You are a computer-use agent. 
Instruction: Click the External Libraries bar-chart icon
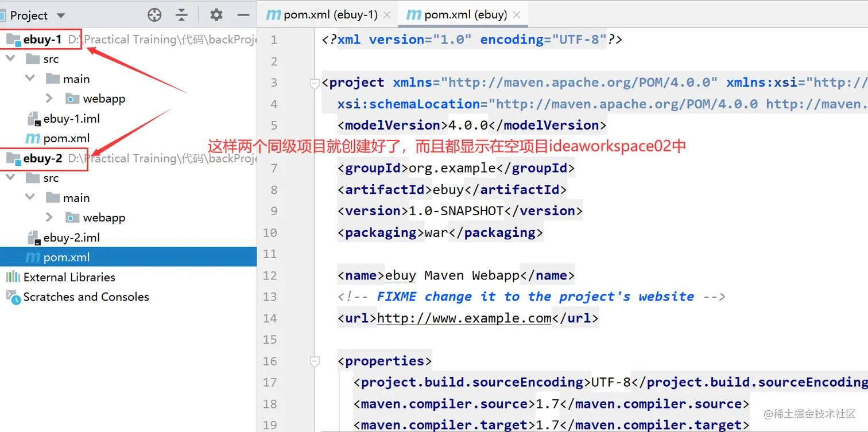[x=13, y=277]
